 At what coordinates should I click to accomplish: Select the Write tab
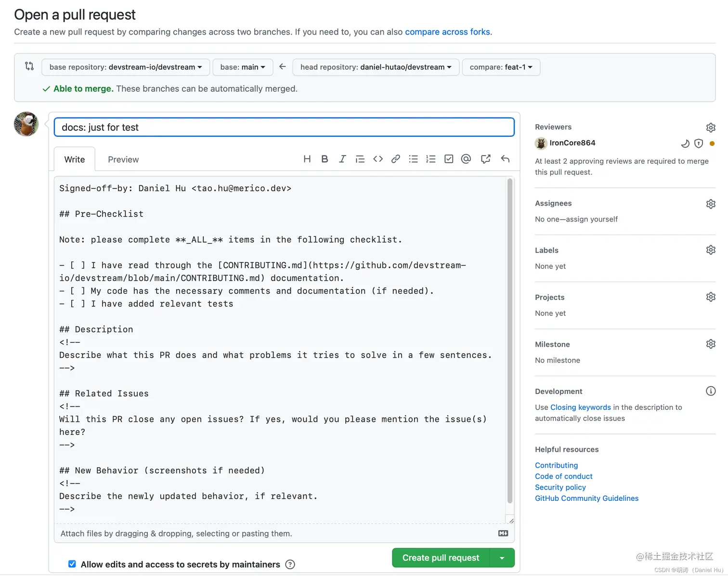(x=74, y=159)
